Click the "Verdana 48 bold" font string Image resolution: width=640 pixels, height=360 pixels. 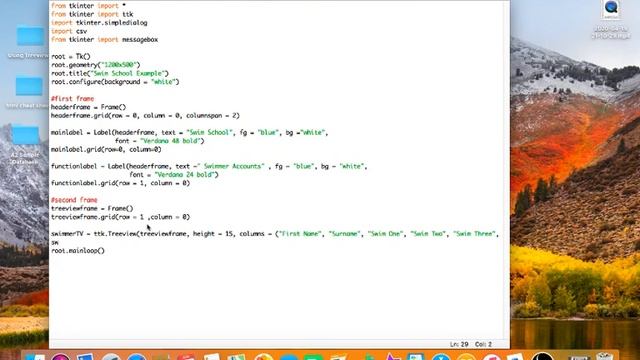pos(172,141)
